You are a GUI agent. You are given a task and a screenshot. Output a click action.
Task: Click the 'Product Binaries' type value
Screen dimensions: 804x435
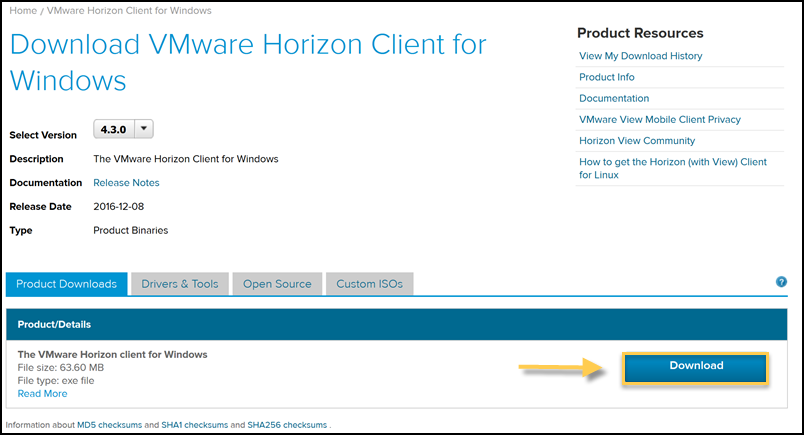[131, 230]
